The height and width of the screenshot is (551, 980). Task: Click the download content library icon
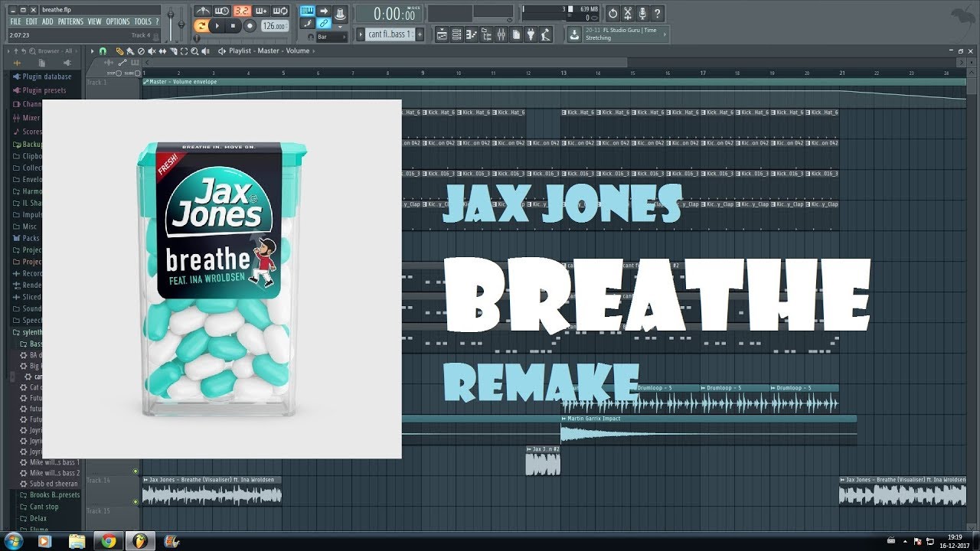[573, 34]
